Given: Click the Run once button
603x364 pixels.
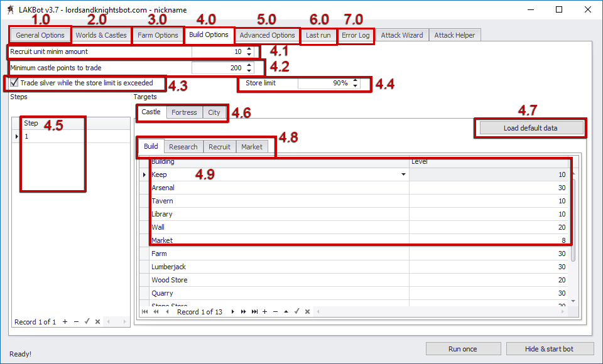Looking at the screenshot, I should 463,349.
